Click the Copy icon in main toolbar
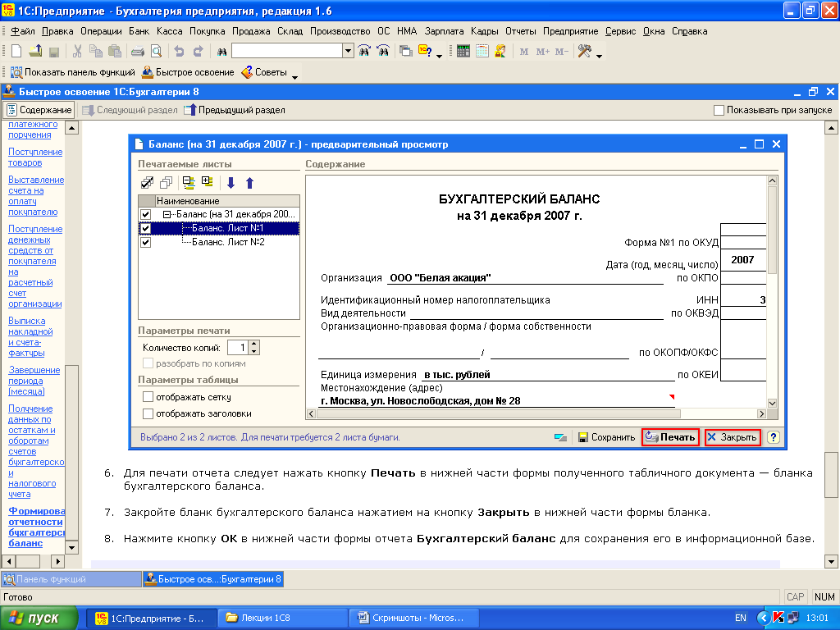The image size is (840, 630). click(x=96, y=52)
